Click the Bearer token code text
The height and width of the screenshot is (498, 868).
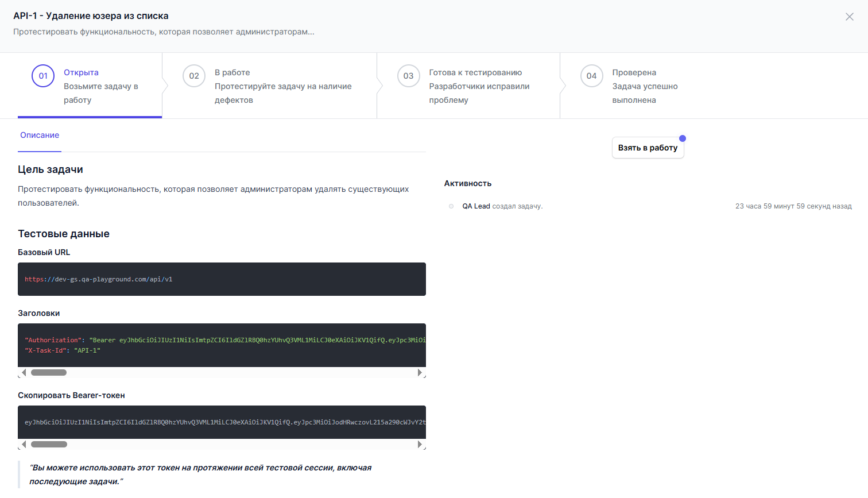coord(224,422)
